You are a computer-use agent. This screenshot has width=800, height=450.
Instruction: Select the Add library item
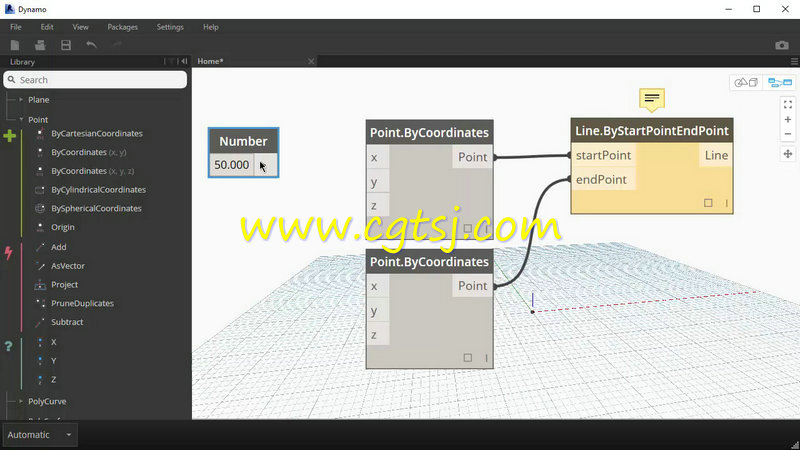(59, 247)
